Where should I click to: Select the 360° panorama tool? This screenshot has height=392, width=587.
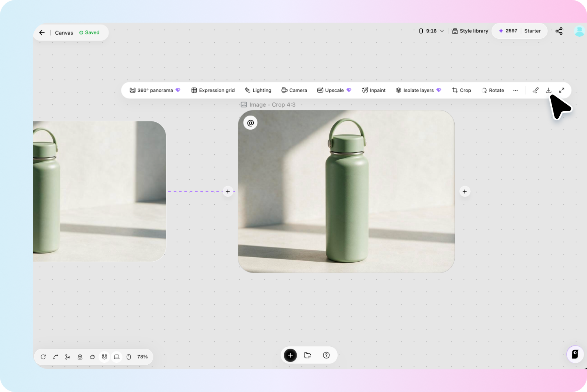pyautogui.click(x=155, y=90)
